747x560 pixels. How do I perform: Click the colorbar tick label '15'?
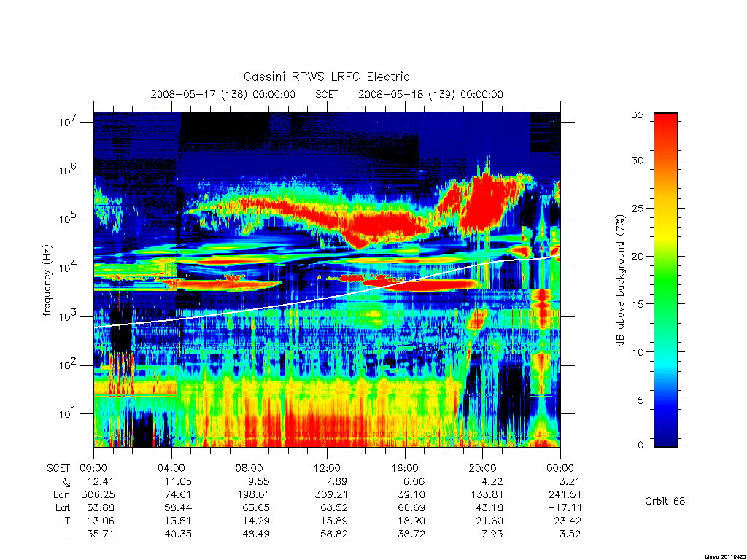pos(638,304)
